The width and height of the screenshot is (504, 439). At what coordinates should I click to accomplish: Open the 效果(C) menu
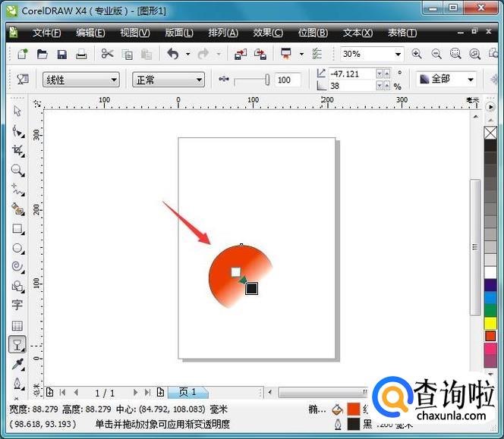coord(267,33)
